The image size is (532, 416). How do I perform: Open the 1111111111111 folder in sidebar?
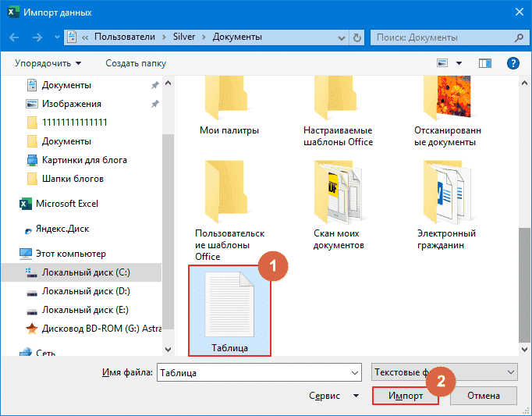[75, 123]
